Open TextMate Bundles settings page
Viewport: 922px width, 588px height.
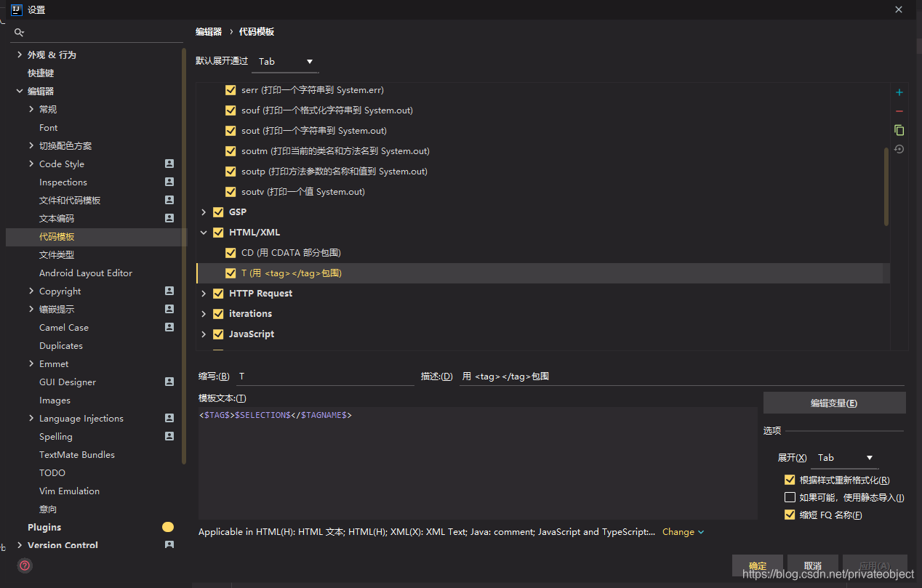tap(77, 454)
